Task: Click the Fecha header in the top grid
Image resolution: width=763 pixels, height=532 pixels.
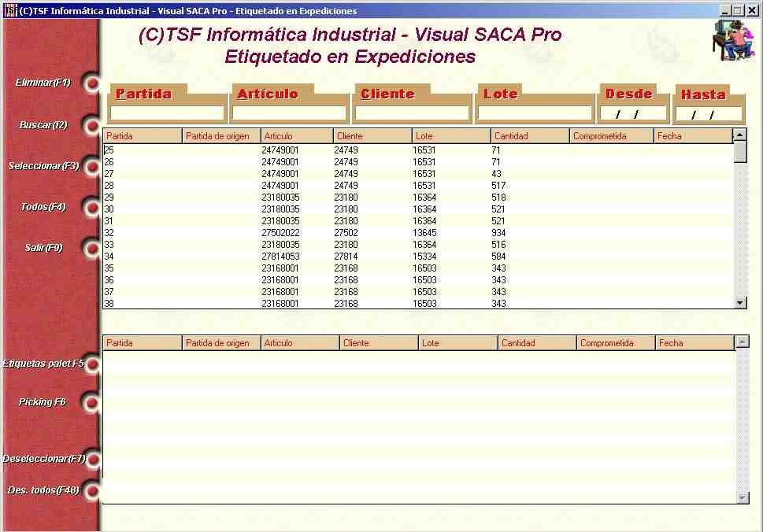Action: click(694, 136)
